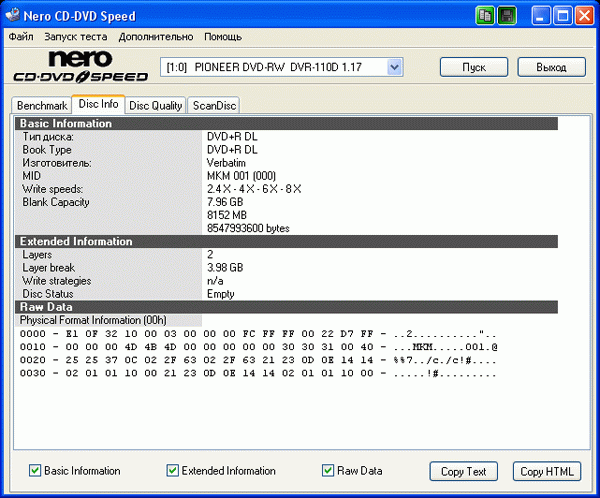Screen dimensions: 600x498
Task: Click the green copy-to-clipboard icon in title bar
Action: 485,16
